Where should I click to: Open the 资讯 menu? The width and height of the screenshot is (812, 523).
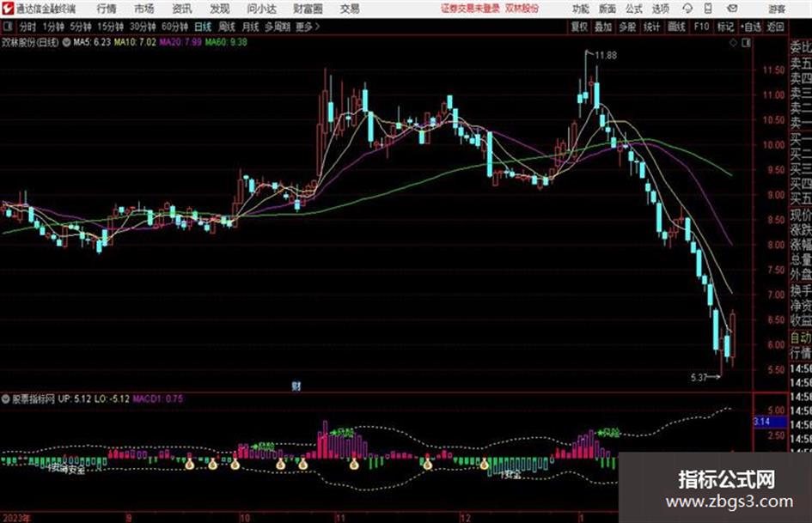(x=182, y=9)
